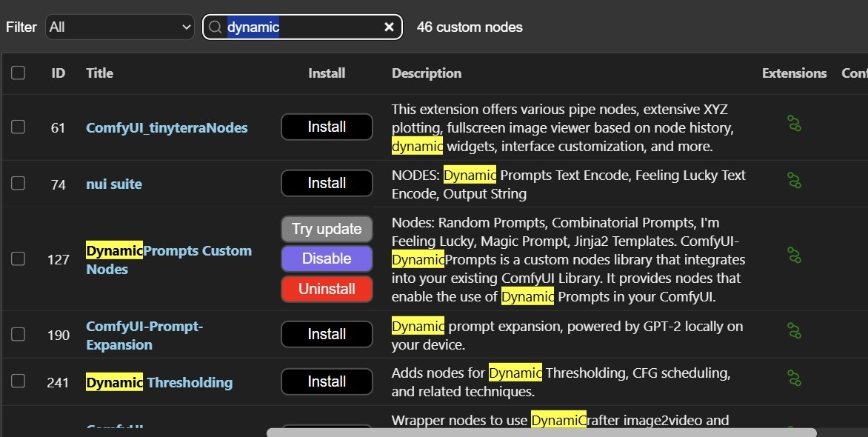The width and height of the screenshot is (868, 437).
Task: Click ID cell 241
Action: (58, 382)
